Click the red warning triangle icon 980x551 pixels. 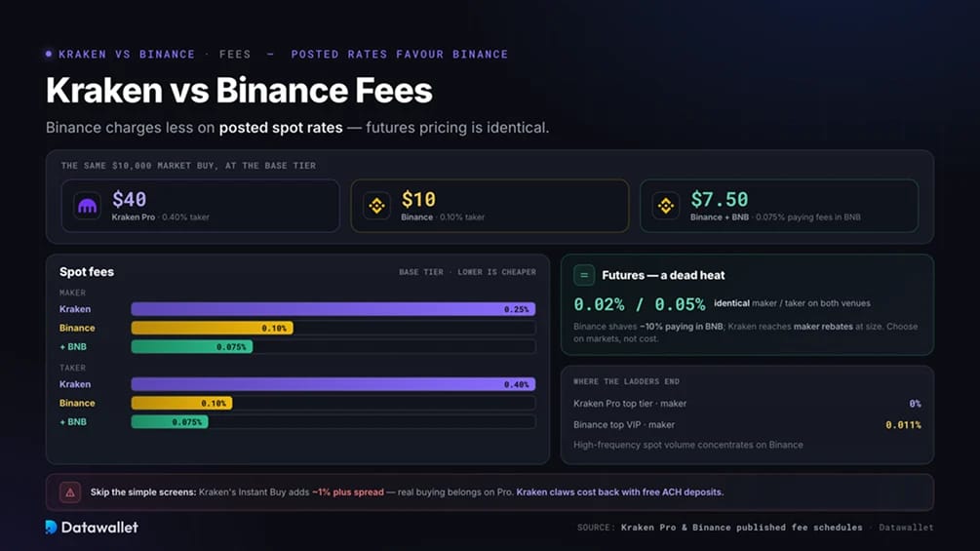(x=70, y=492)
